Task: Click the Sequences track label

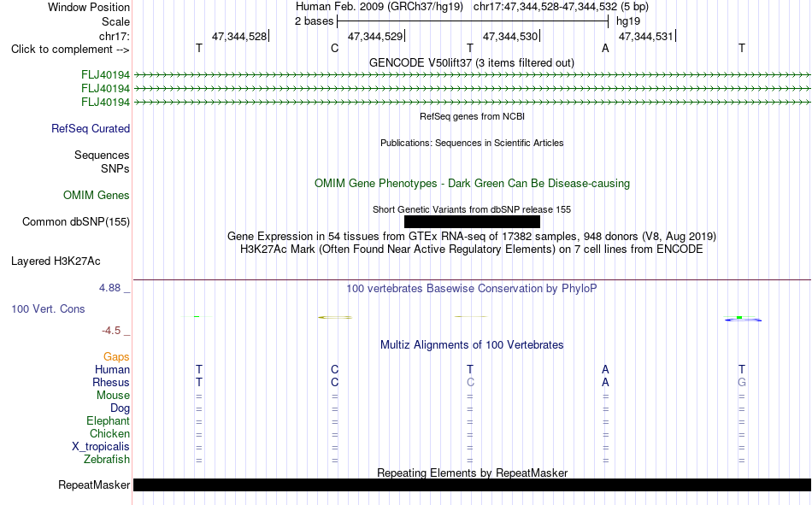Action: (x=102, y=155)
